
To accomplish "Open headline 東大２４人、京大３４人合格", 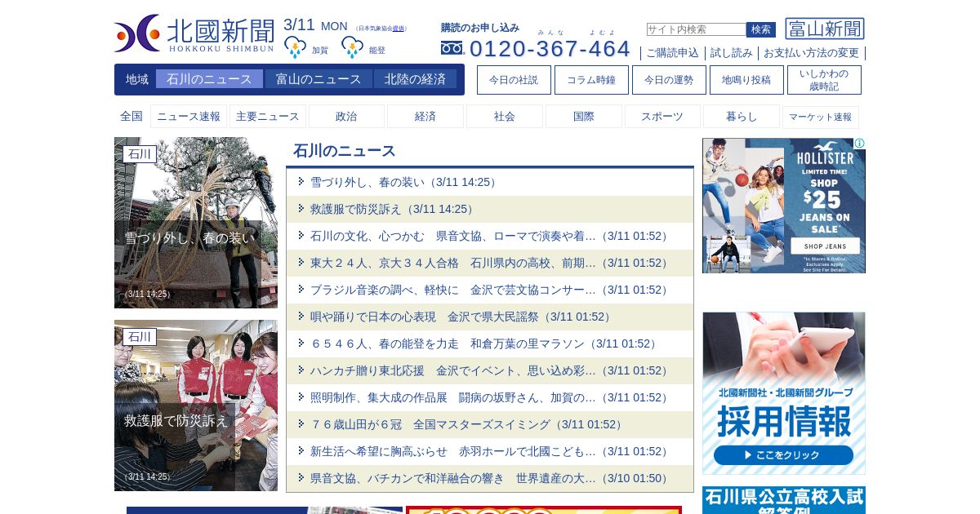I will pos(491,263).
